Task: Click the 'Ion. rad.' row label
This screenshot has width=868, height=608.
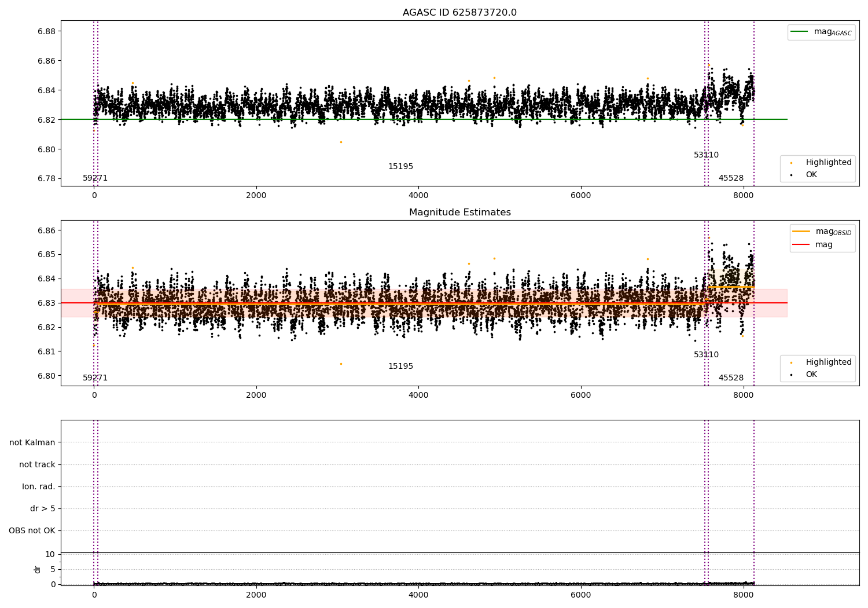Action: coord(39,486)
